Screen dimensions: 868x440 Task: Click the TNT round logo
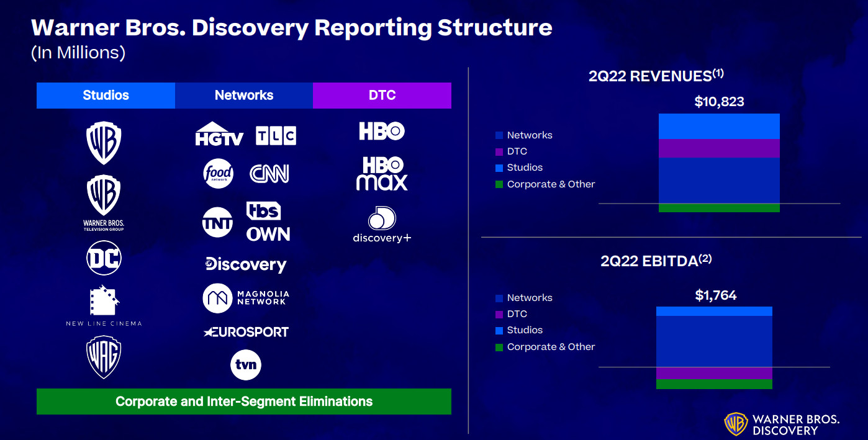[218, 223]
